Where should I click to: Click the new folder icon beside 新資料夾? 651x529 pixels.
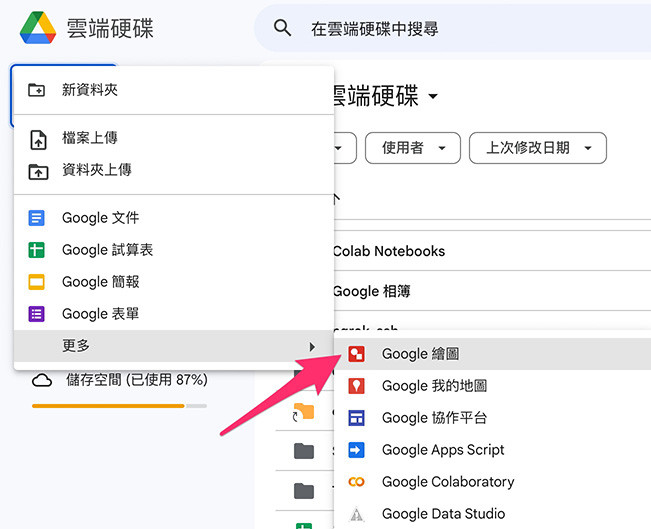click(x=37, y=90)
